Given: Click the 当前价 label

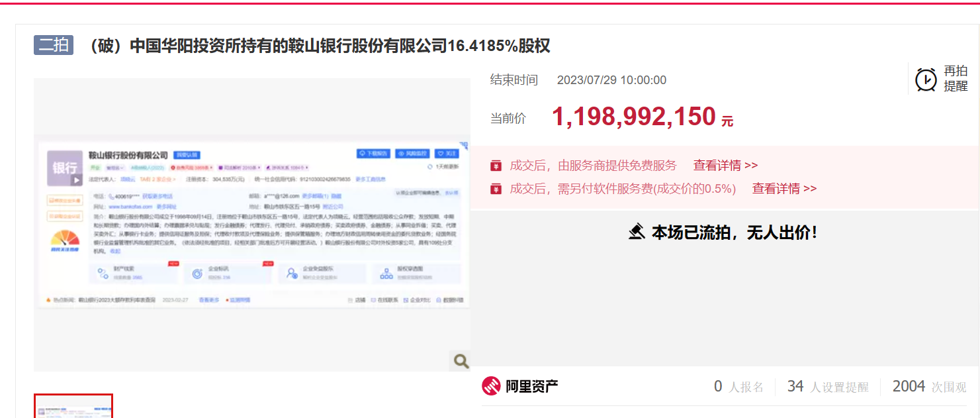Looking at the screenshot, I should 508,119.
